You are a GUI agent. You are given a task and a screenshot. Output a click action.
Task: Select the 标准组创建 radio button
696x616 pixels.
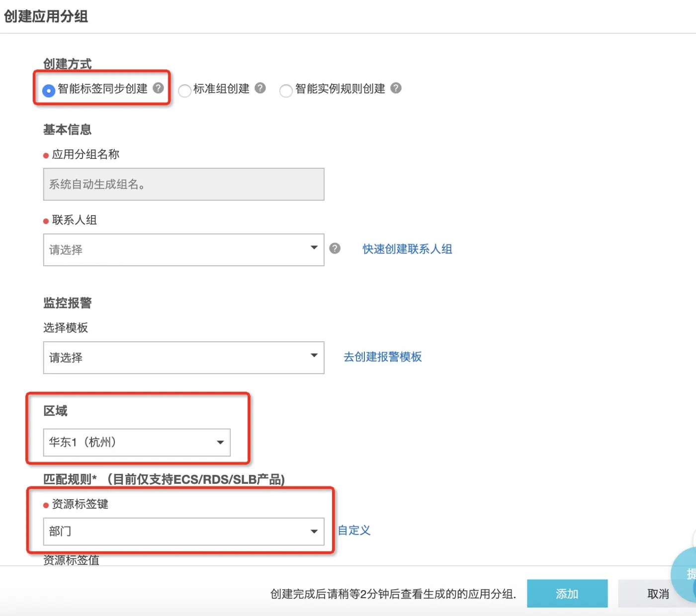[x=184, y=90]
